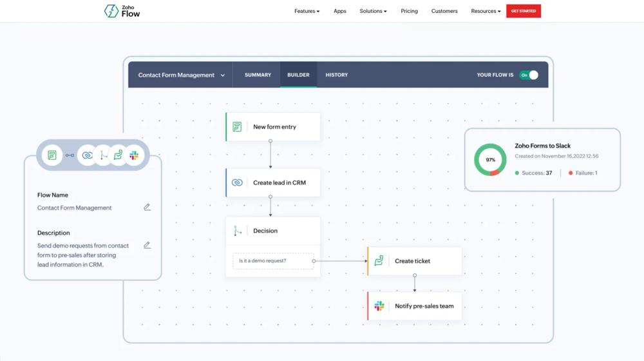Click the connector node below New form entry
644x361 pixels.
[x=270, y=141]
